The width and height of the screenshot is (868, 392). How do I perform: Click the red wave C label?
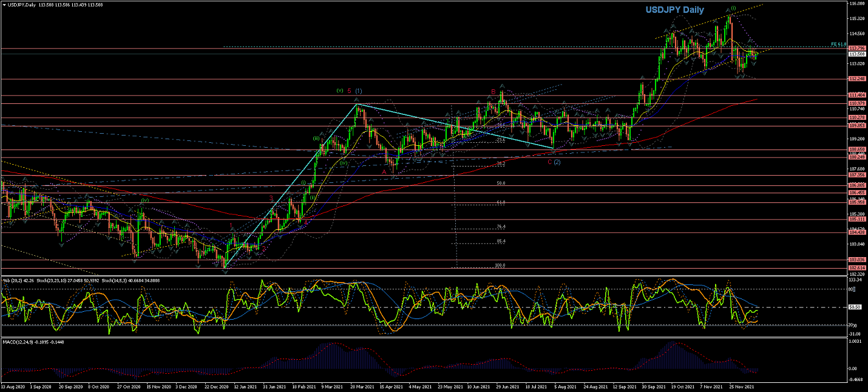[549, 162]
